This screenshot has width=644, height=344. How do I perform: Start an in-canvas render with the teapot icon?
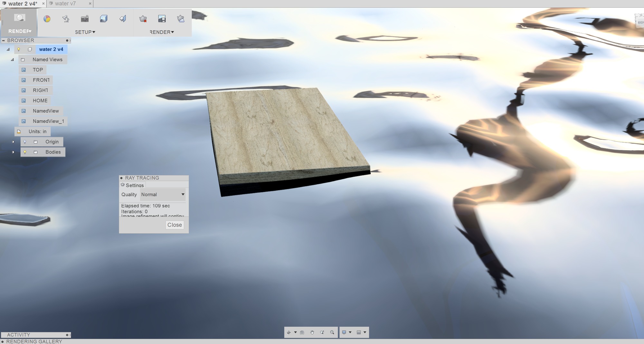143,19
